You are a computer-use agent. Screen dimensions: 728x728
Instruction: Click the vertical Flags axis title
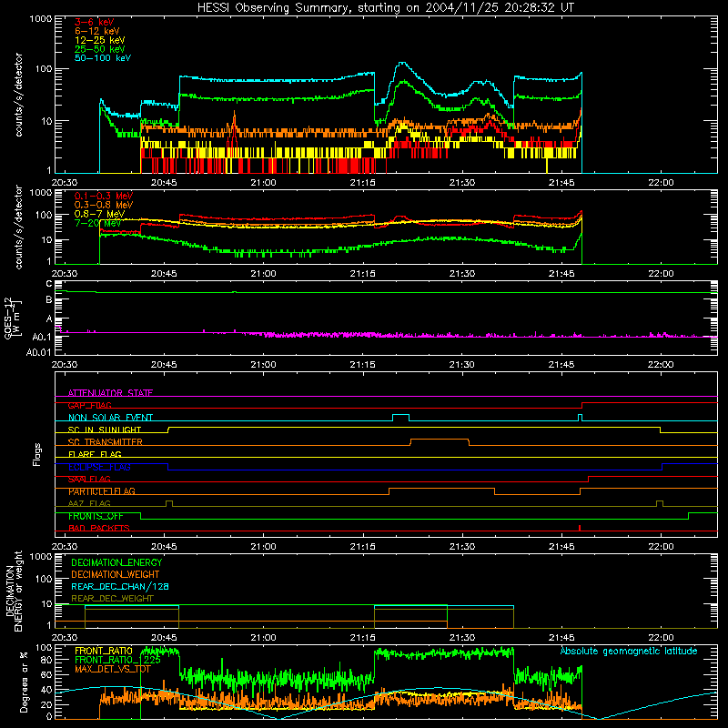[37, 454]
